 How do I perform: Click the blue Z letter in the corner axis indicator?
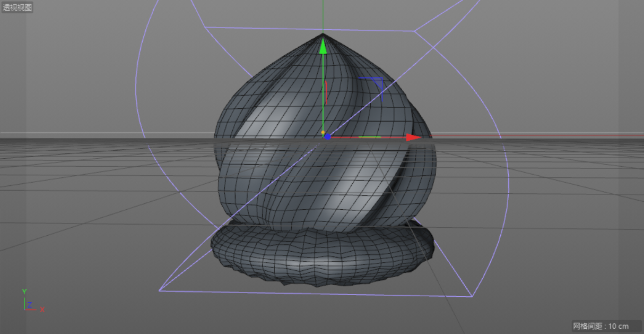(30, 305)
